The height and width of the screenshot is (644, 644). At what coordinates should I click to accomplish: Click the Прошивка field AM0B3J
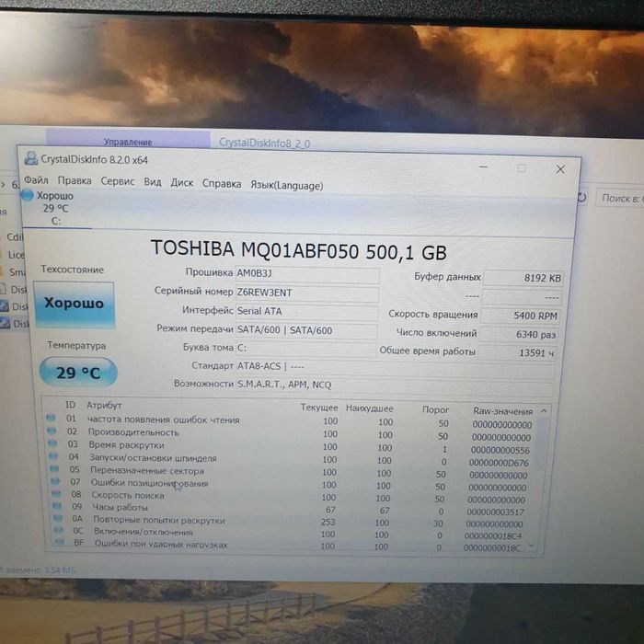307,274
